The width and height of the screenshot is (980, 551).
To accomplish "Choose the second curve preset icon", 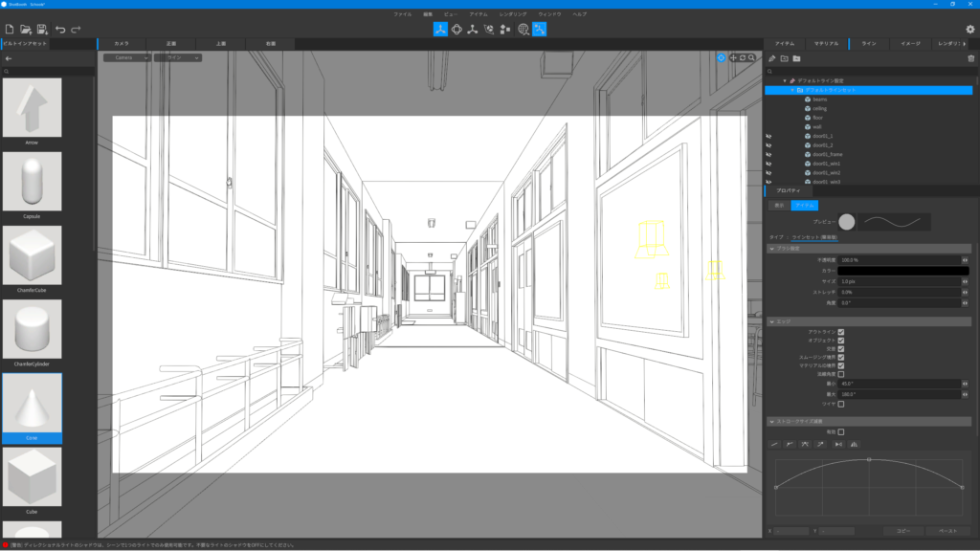I will 790,444.
